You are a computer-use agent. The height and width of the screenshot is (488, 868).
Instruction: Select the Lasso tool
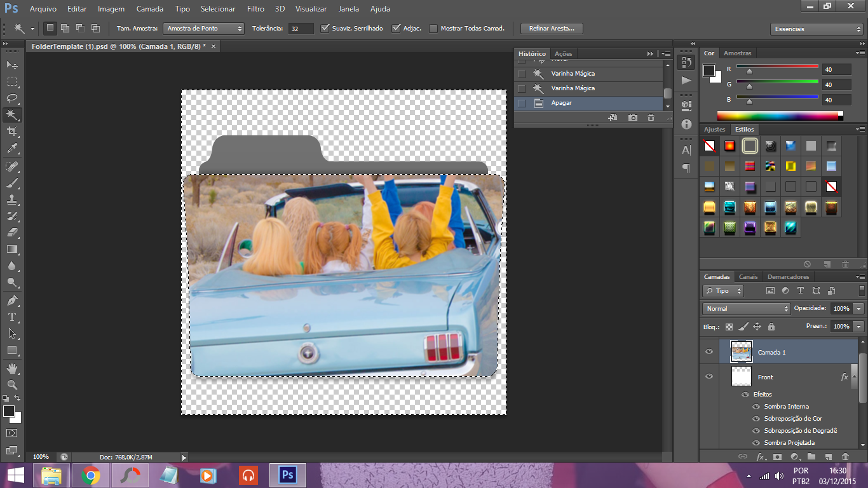click(x=12, y=98)
